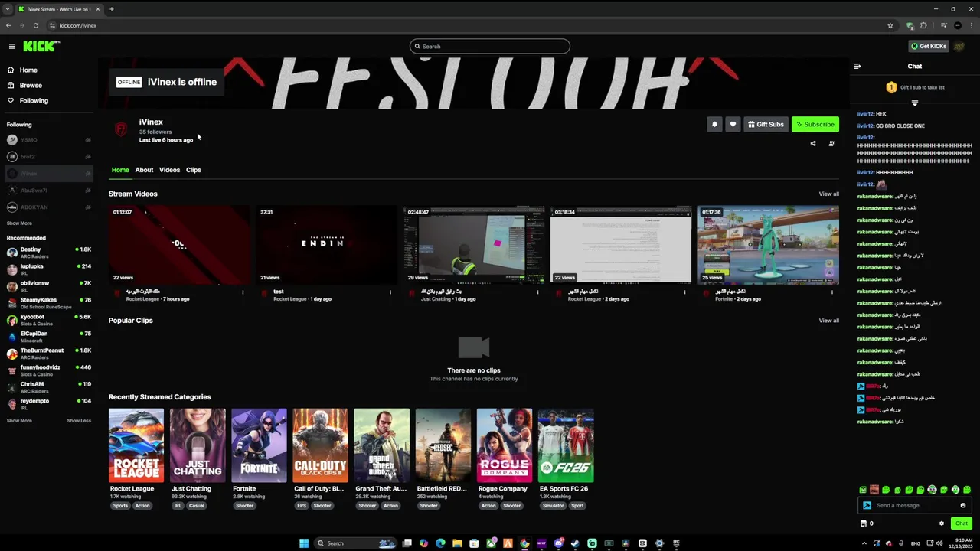Open options menu for Fortnite video
Viewport: 980px width, 551px height.
click(832, 292)
